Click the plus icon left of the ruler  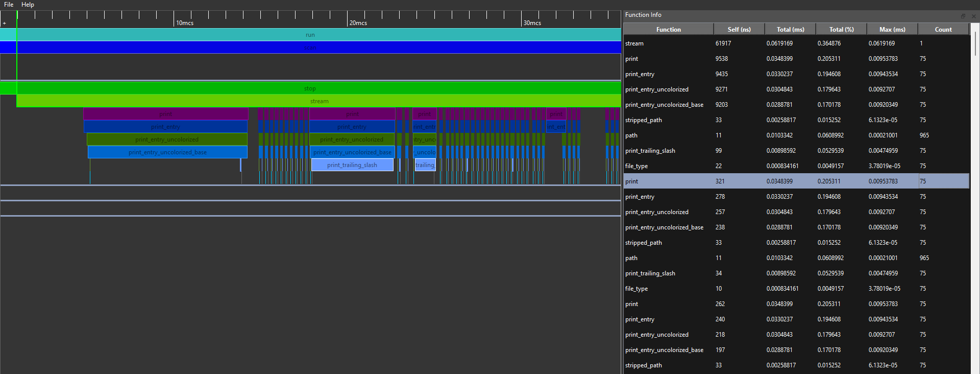click(5, 23)
